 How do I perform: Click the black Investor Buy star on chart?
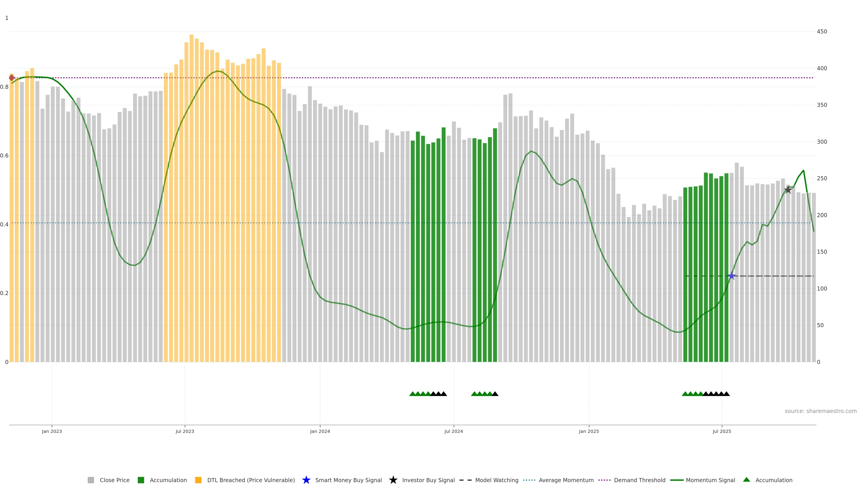pyautogui.click(x=788, y=190)
